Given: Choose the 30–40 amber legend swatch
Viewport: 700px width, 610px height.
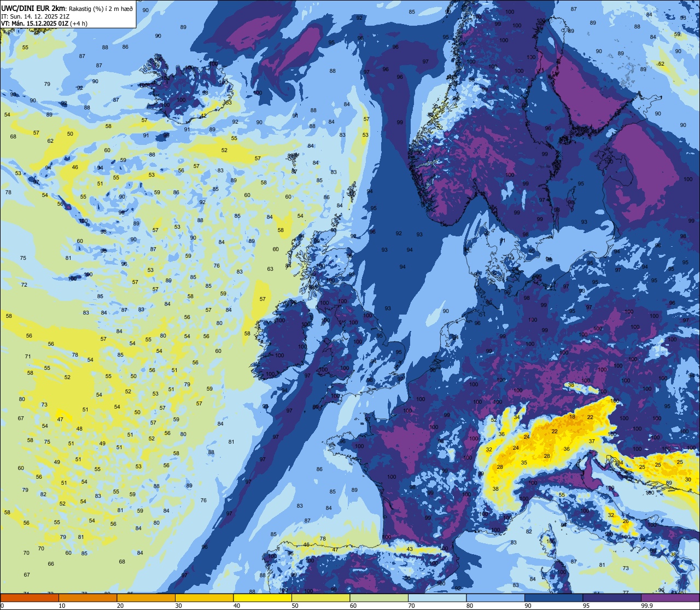Looking at the screenshot, I should 204,598.
